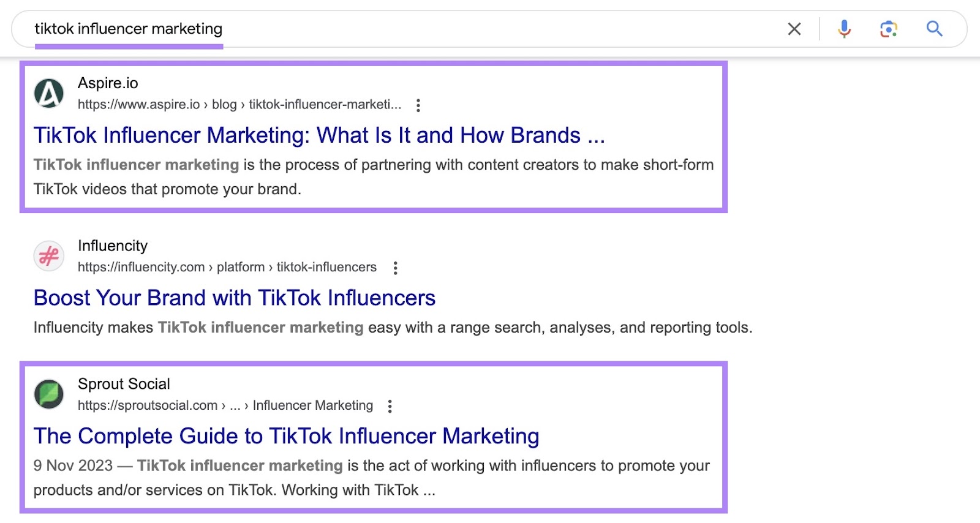The image size is (980, 523).
Task: Click the Influencity site favicon
Action: [50, 255]
